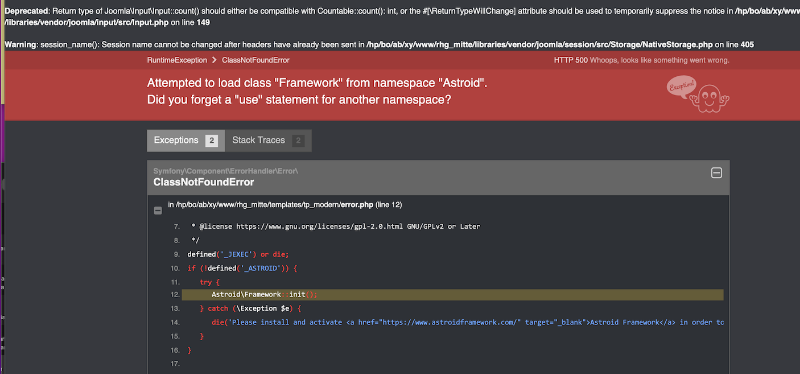Click the Attempted to load class "Framework" message
Viewport: 800px width, 374px height.
click(317, 83)
